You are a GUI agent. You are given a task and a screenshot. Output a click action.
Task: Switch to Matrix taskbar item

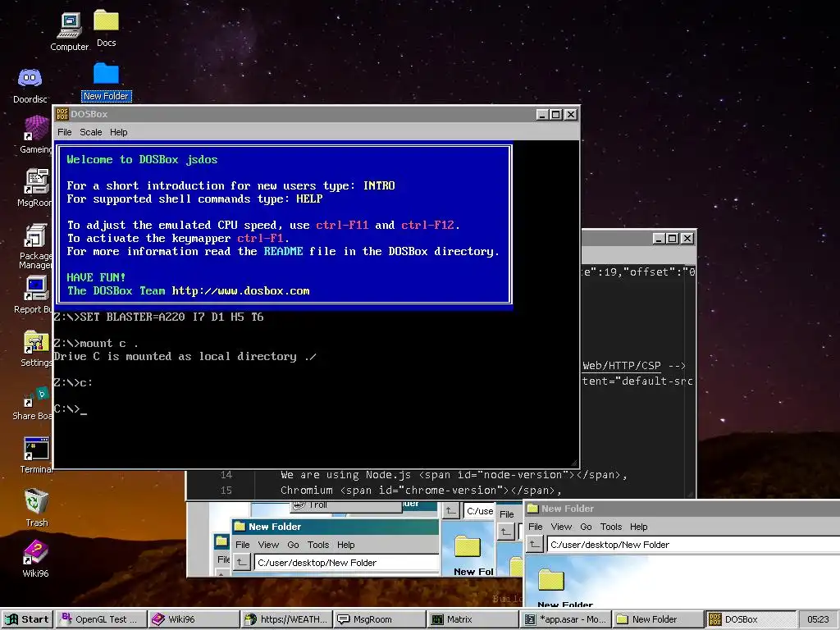472,619
